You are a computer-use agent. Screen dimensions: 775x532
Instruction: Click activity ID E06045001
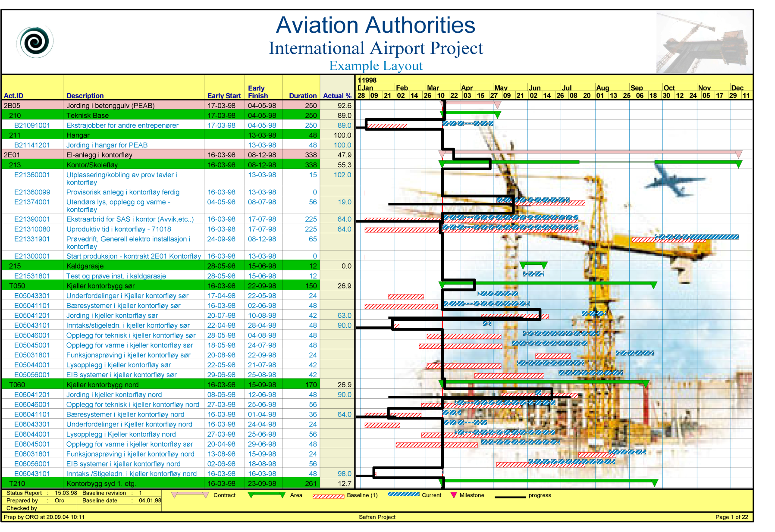coord(32,444)
